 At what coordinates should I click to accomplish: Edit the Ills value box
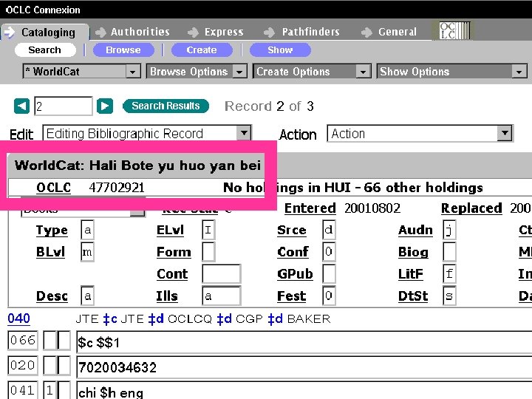click(222, 296)
